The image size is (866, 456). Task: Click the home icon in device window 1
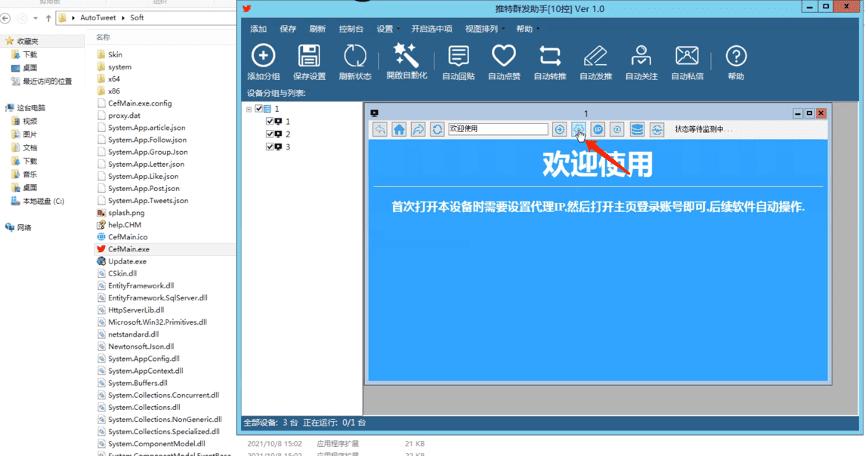click(x=399, y=129)
